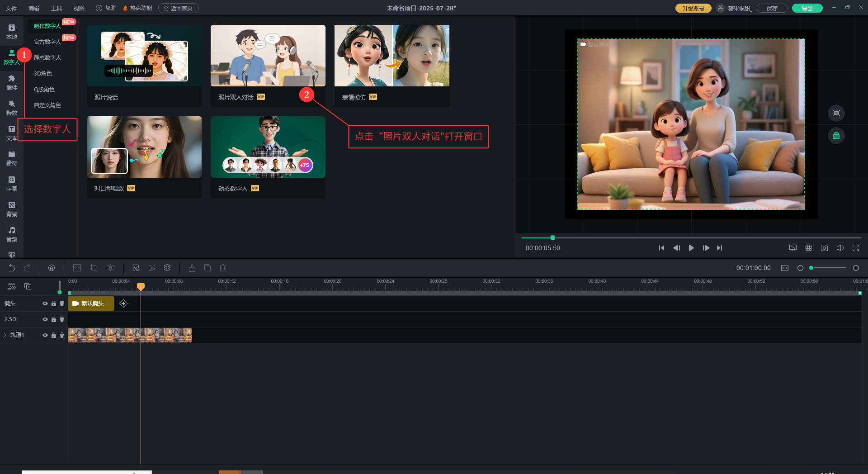Expand the 轨道1 track chevron
868x474 pixels.
tap(5, 335)
